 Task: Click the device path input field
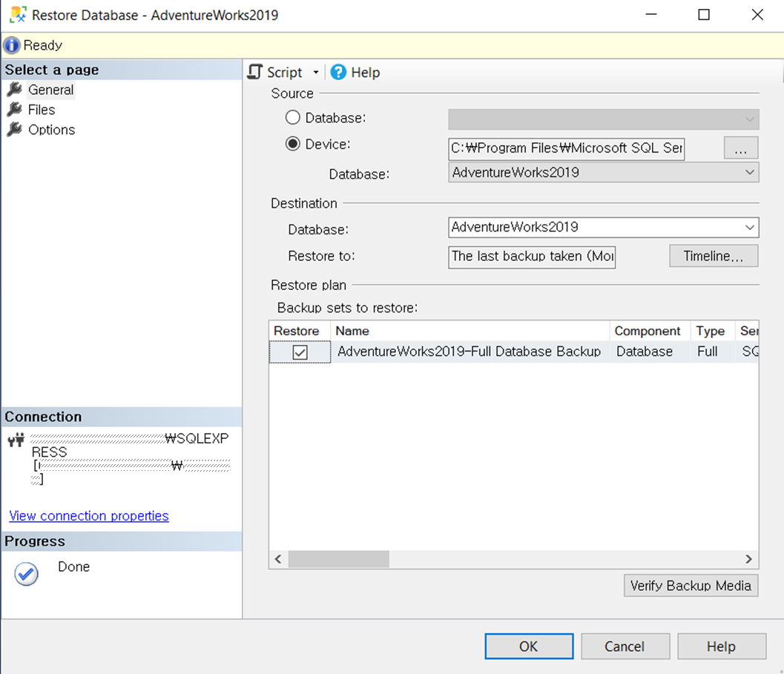(567, 148)
